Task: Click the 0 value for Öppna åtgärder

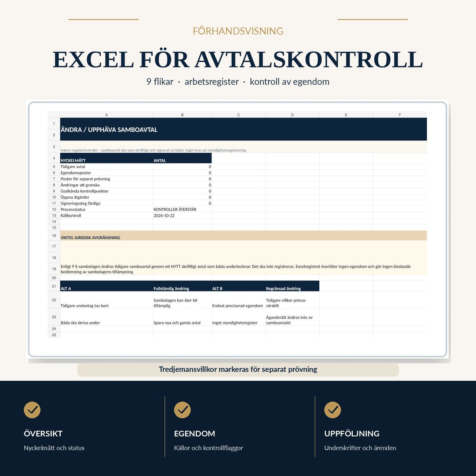Action: click(182, 197)
